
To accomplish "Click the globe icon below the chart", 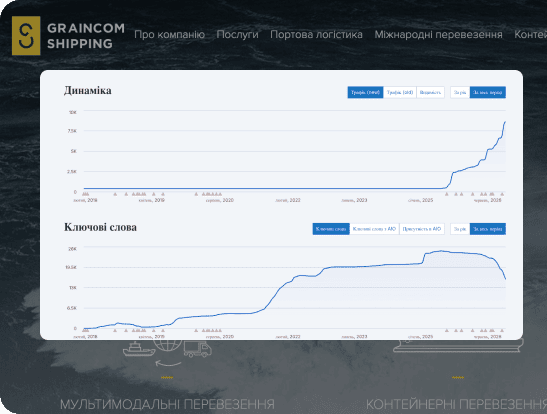I will [167, 346].
